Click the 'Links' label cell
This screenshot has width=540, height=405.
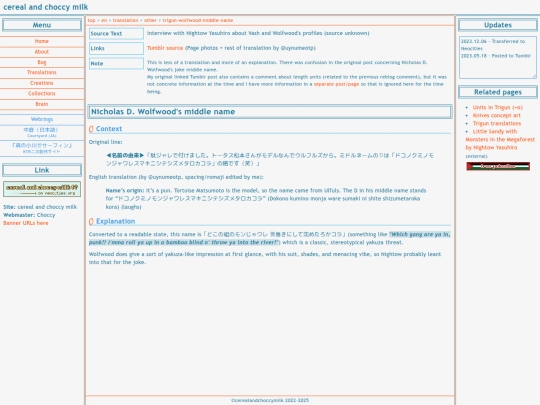point(116,49)
